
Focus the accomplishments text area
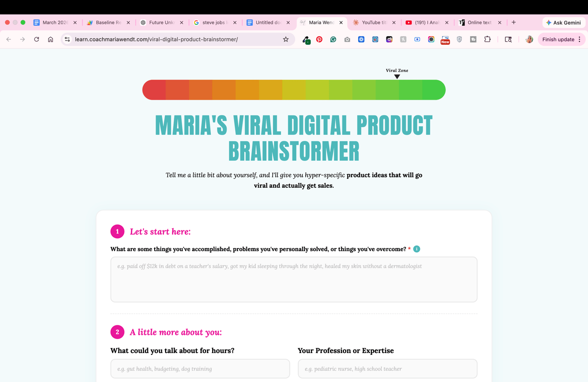point(294,279)
